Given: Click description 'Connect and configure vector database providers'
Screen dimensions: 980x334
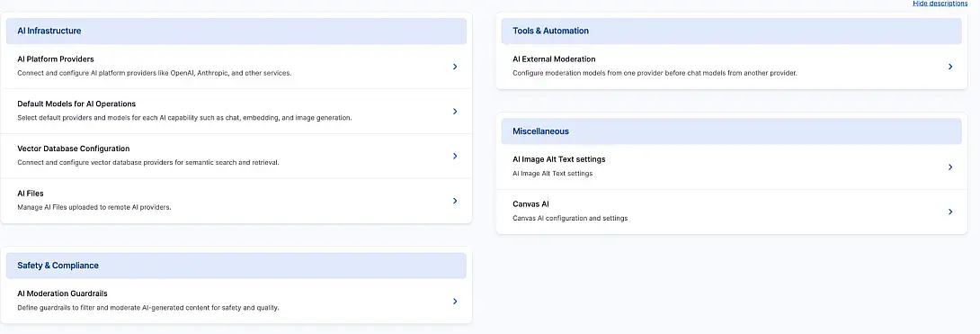Looking at the screenshot, I should (148, 163).
